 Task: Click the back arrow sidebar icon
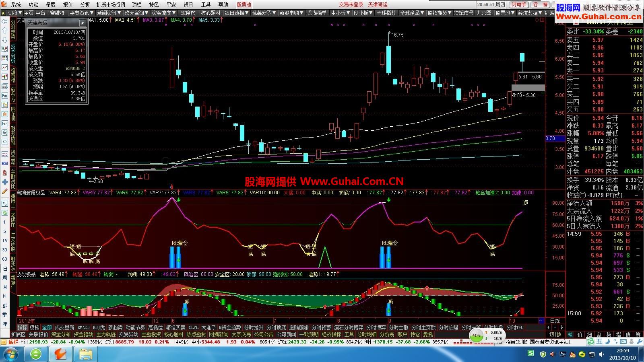click(x=5, y=21)
